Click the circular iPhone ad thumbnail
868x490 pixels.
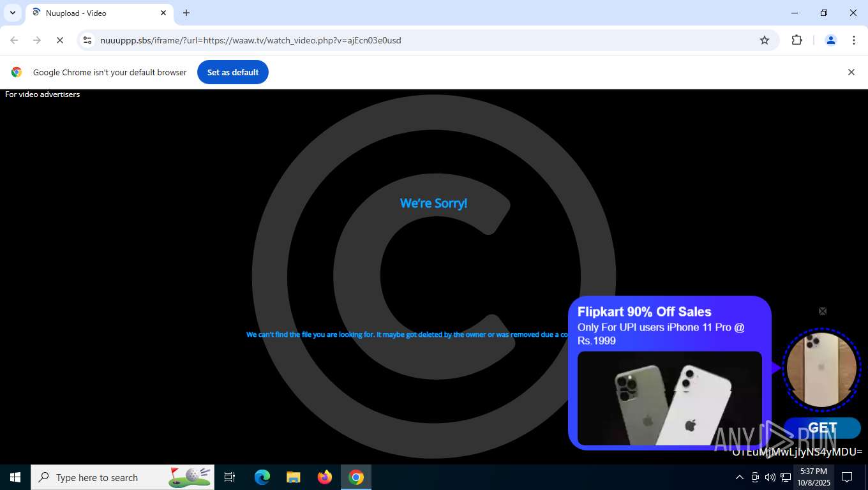click(821, 369)
